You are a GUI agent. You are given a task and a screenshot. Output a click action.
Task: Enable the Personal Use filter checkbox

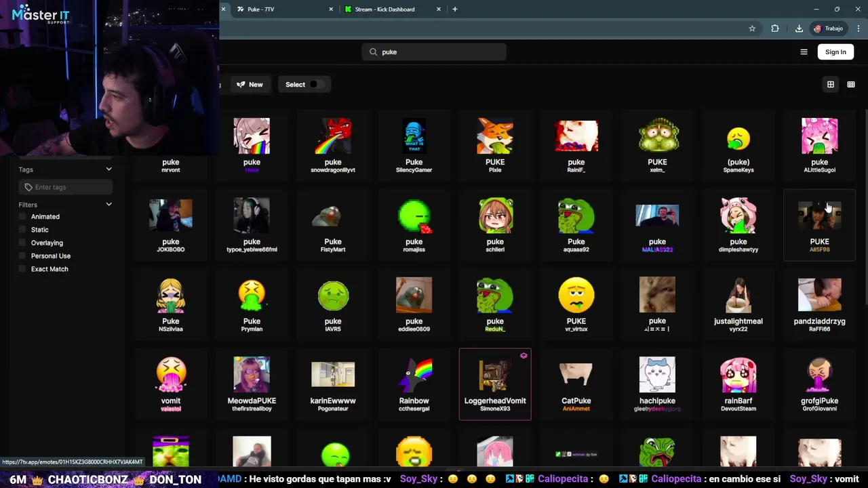click(x=23, y=256)
